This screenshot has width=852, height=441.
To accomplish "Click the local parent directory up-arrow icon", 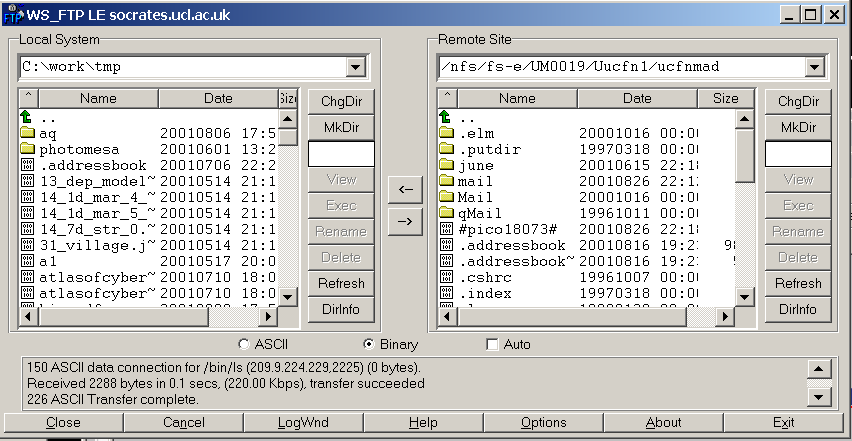I will tap(27, 117).
